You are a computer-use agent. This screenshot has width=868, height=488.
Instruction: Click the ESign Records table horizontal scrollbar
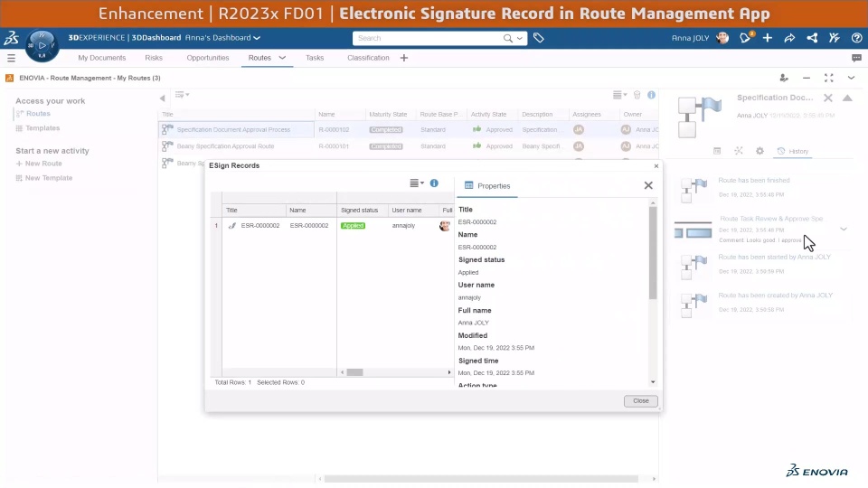tap(354, 372)
